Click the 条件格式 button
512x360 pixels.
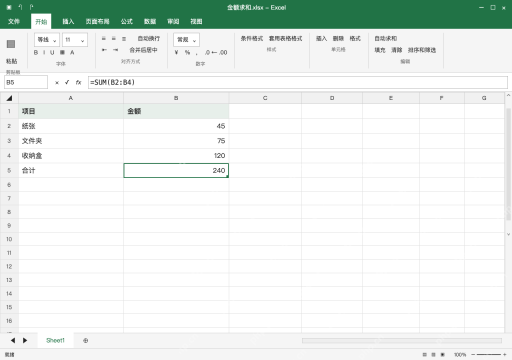point(252,39)
